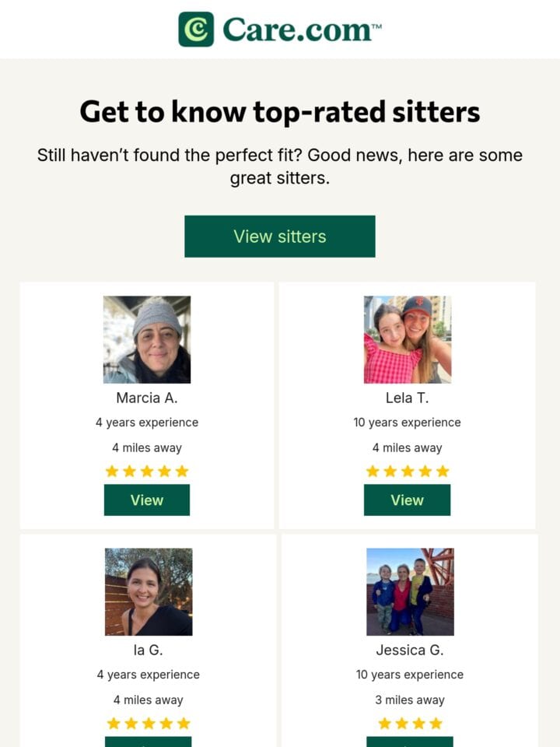Open Ia G.'s profile photo
The image size is (560, 747).
tap(149, 591)
